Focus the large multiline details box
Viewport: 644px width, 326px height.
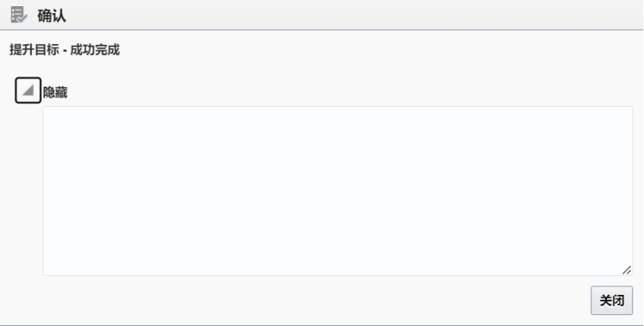point(338,191)
